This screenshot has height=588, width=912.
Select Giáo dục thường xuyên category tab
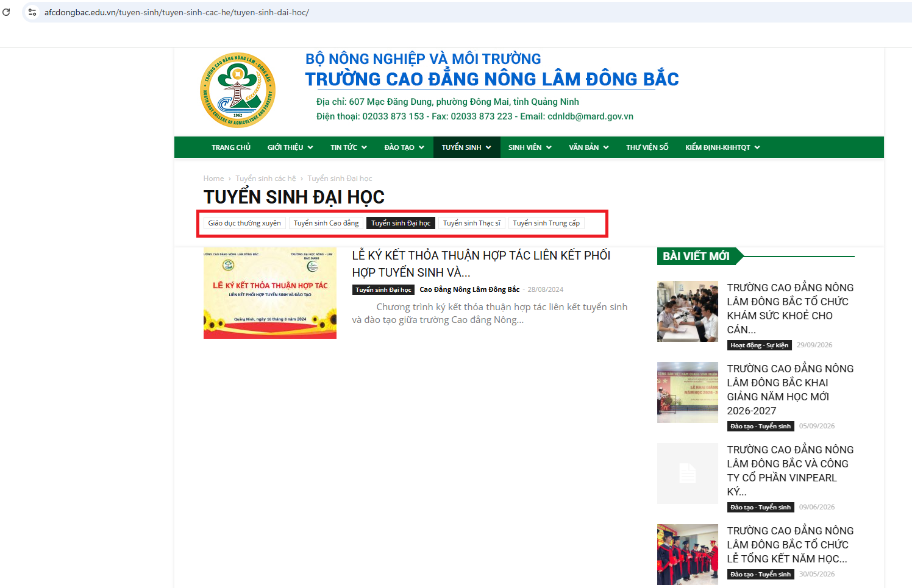point(244,223)
